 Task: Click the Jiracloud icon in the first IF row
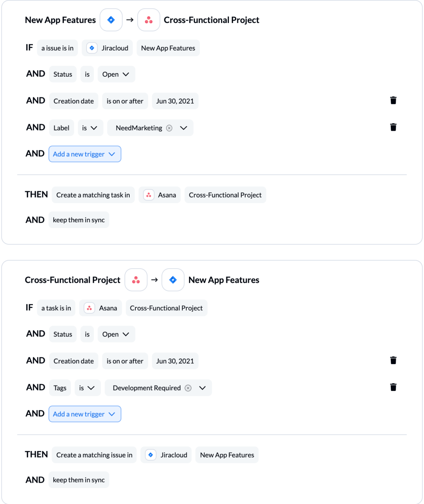(92, 48)
